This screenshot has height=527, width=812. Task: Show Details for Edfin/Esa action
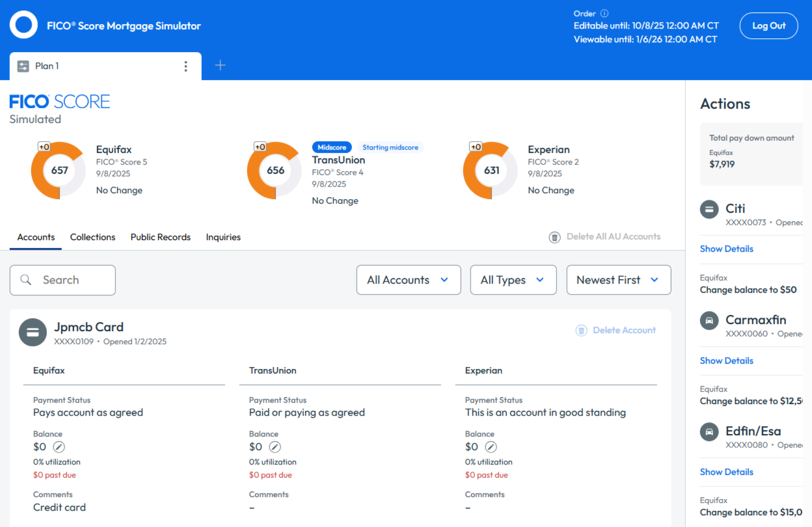coord(727,472)
